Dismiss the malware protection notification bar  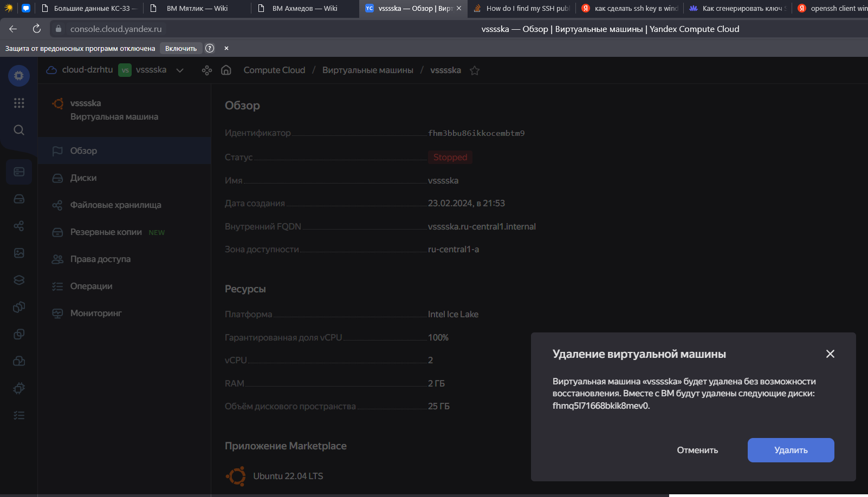(226, 48)
